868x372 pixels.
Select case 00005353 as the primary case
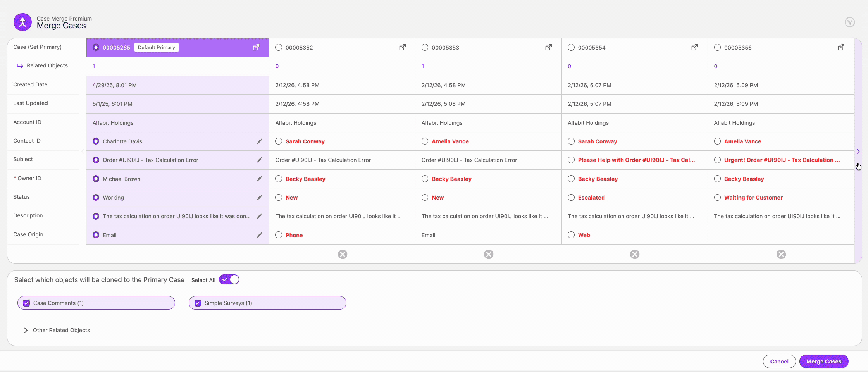(x=424, y=47)
